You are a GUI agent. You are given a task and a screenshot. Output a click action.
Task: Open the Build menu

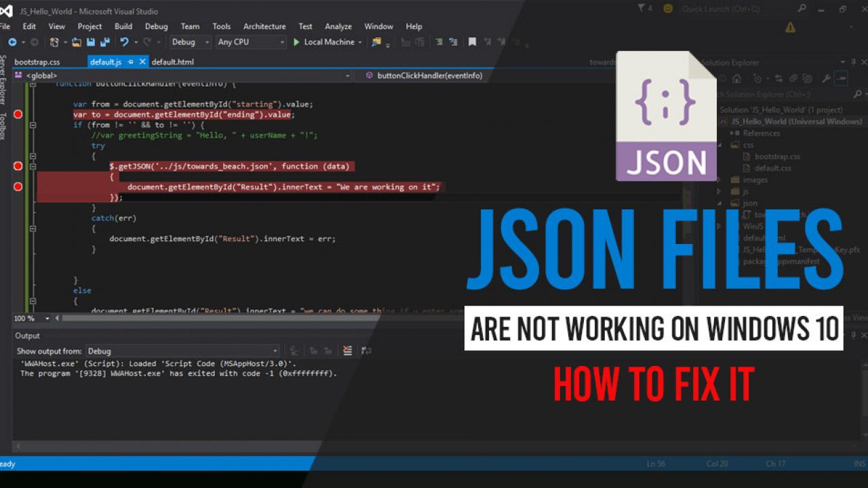123,26
